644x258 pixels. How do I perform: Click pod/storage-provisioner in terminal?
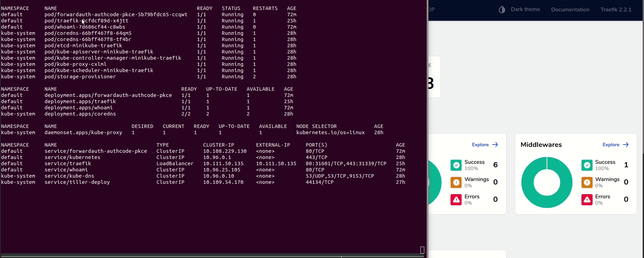point(80,77)
